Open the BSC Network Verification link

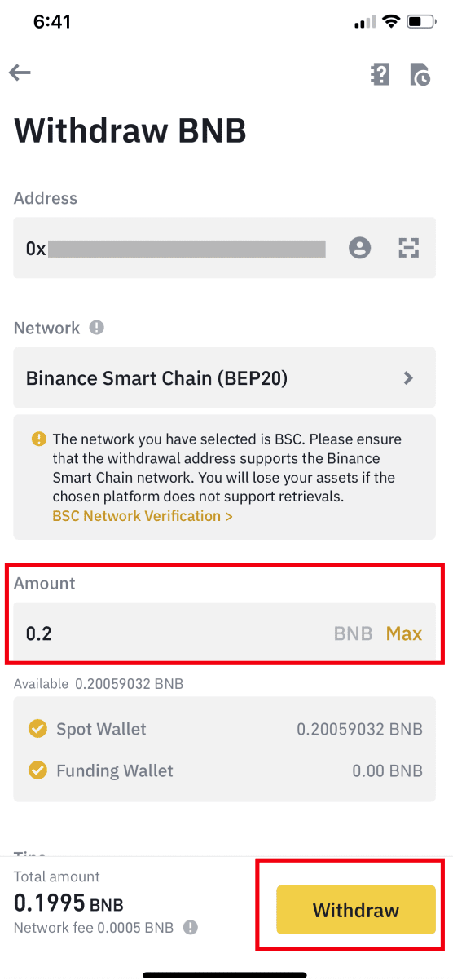(143, 516)
